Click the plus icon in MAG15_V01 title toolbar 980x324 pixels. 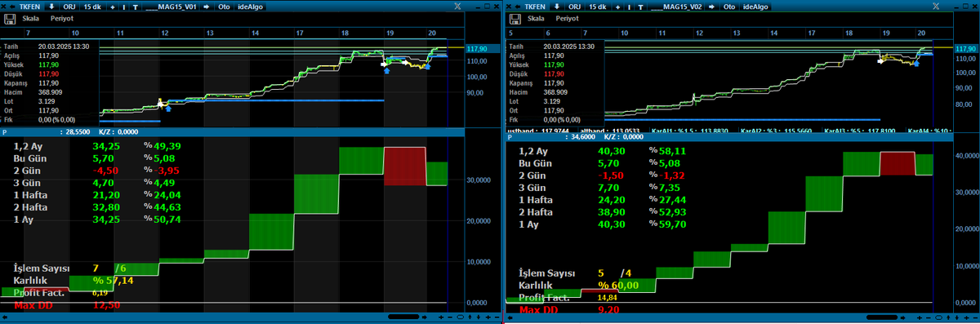[x=113, y=7]
